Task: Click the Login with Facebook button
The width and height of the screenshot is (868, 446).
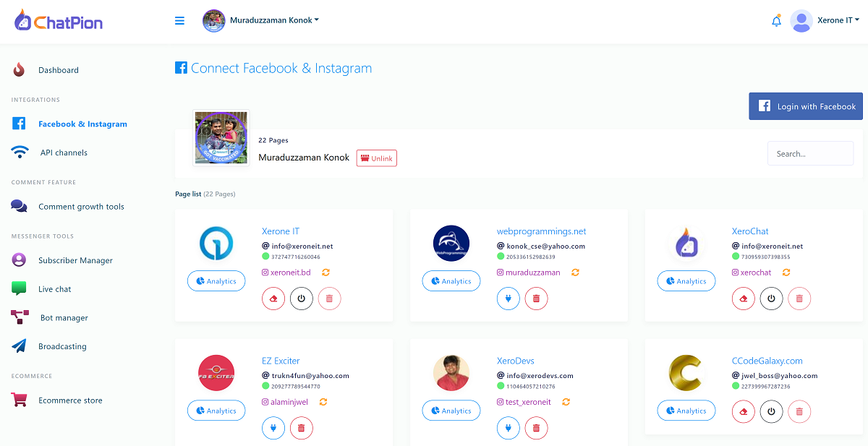Action: click(x=806, y=106)
